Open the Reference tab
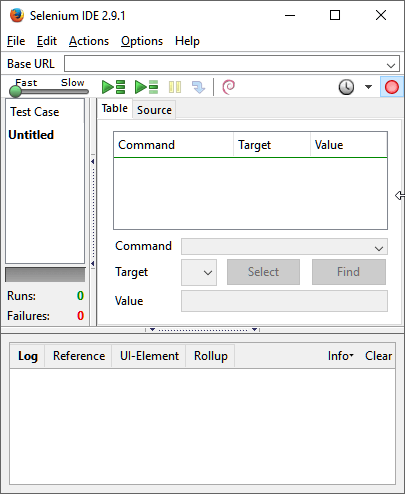 point(79,356)
